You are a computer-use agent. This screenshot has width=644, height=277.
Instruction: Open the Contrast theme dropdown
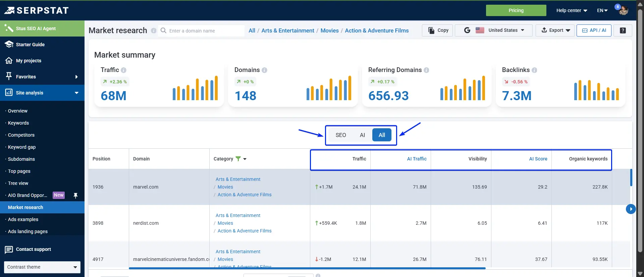(42, 267)
